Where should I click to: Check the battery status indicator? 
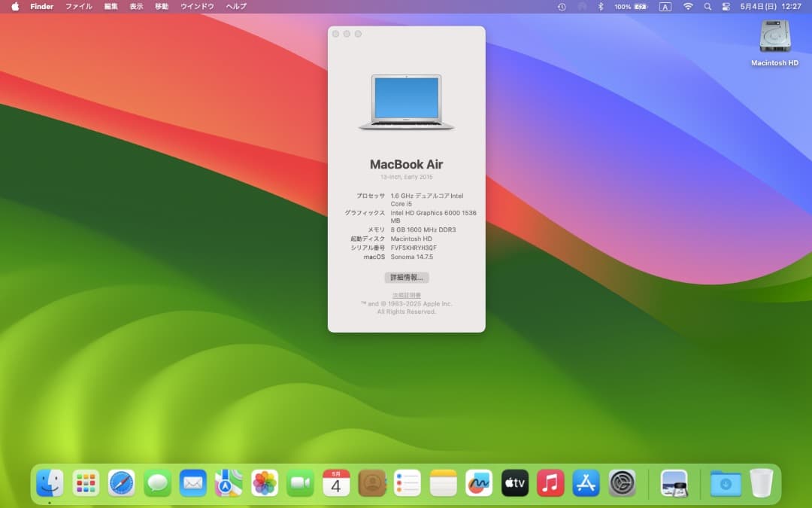tap(632, 6)
